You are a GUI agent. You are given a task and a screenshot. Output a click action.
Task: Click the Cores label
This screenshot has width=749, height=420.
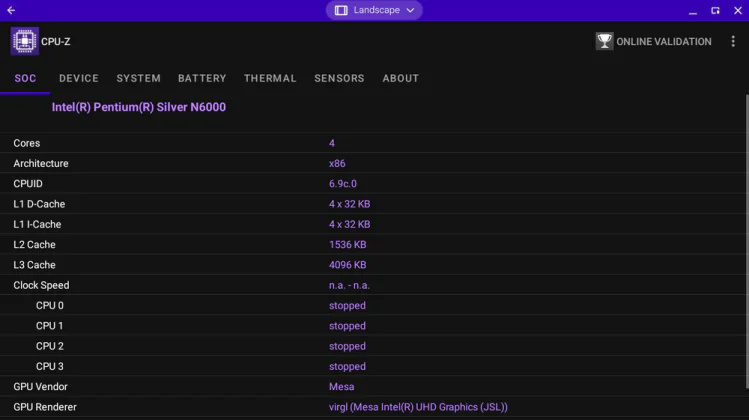(x=27, y=143)
